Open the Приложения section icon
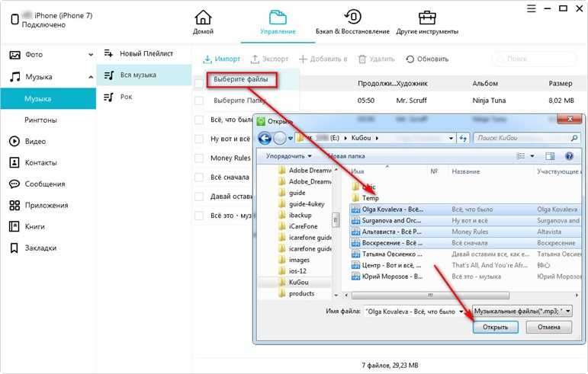Viewport: 588px width, 374px height. click(14, 205)
